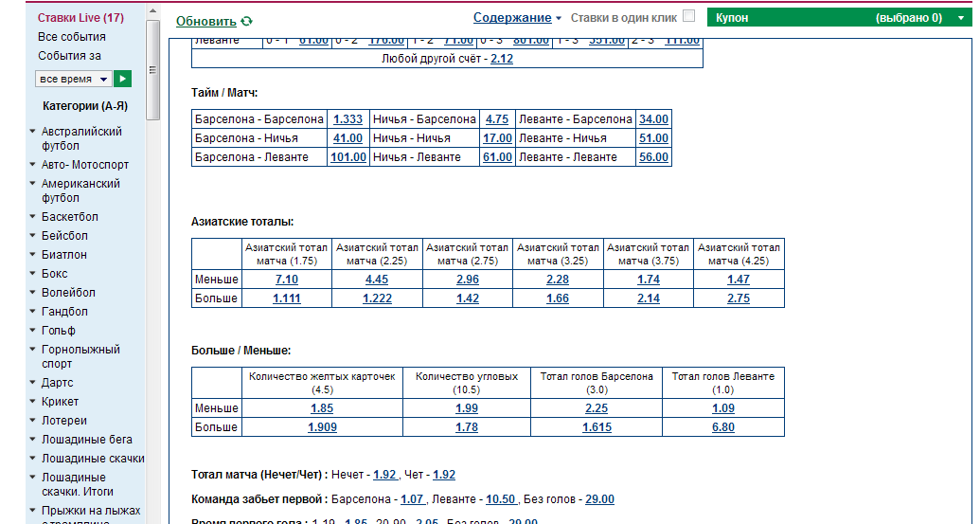
Task: Click Меньше odds 2.25 for Тотал голов Барселона
Action: click(x=597, y=408)
